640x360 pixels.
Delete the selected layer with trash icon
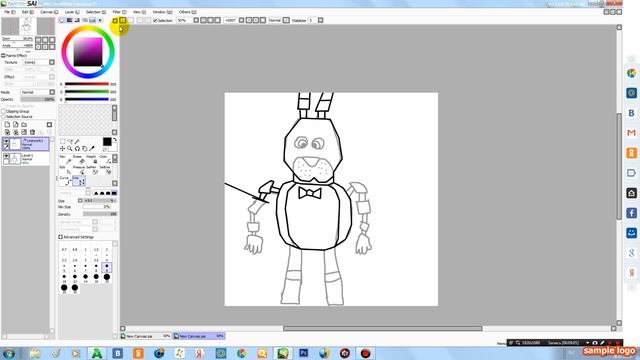pos(32,132)
